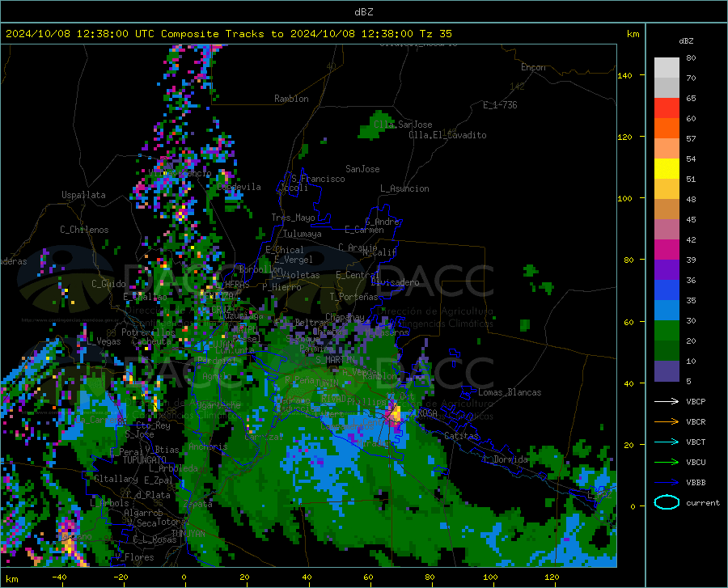Click the E_1-736 map label
The height and width of the screenshot is (588, 728).
(x=500, y=105)
